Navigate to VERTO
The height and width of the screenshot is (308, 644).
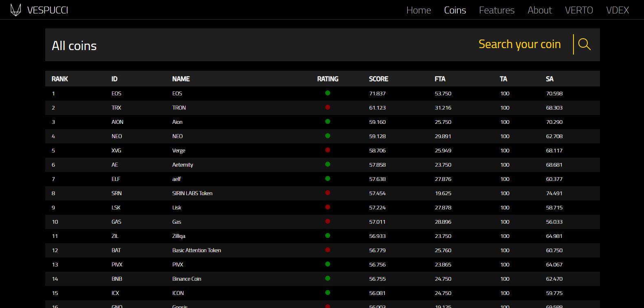[x=579, y=10]
